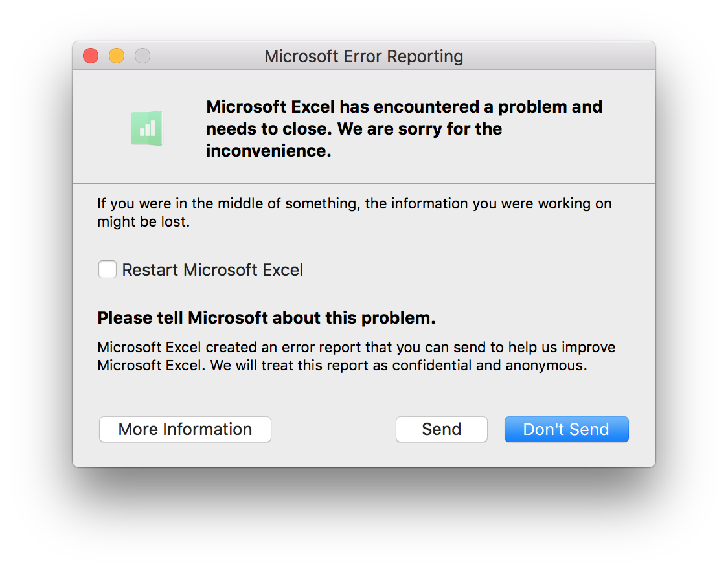
Task: Click the word "inconvenience." in the heading
Action: coord(269,151)
